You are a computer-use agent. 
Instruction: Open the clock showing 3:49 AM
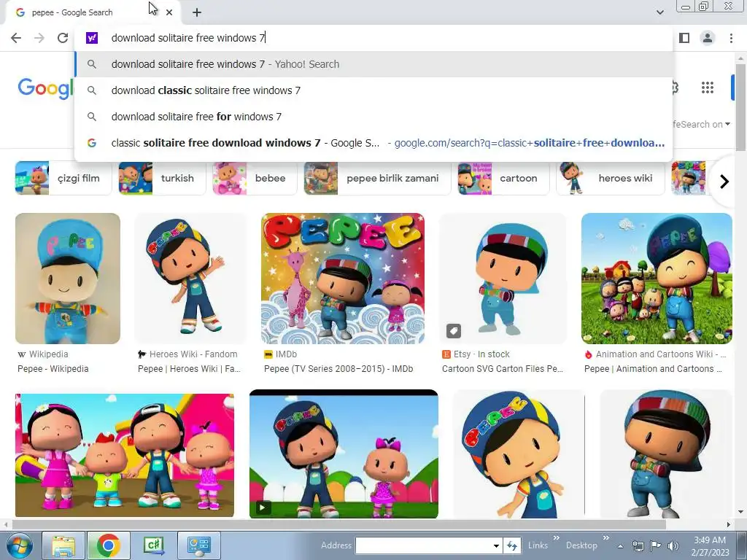coord(710,546)
